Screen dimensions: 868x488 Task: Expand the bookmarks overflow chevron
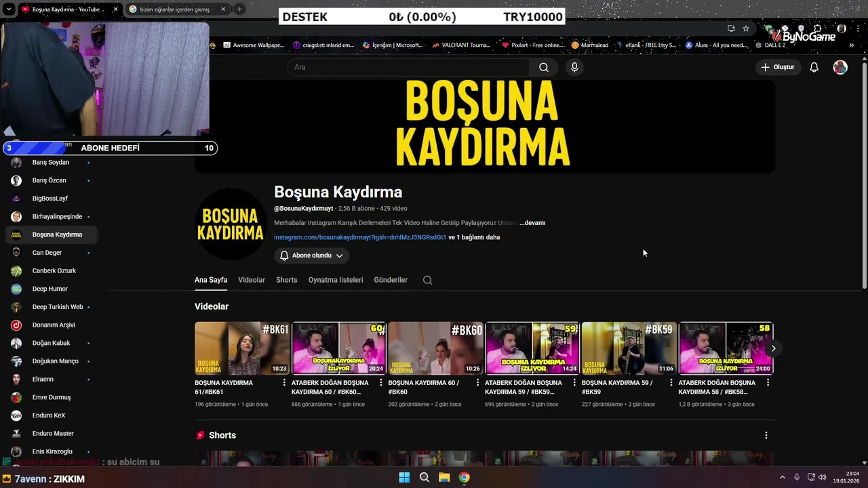(x=852, y=45)
